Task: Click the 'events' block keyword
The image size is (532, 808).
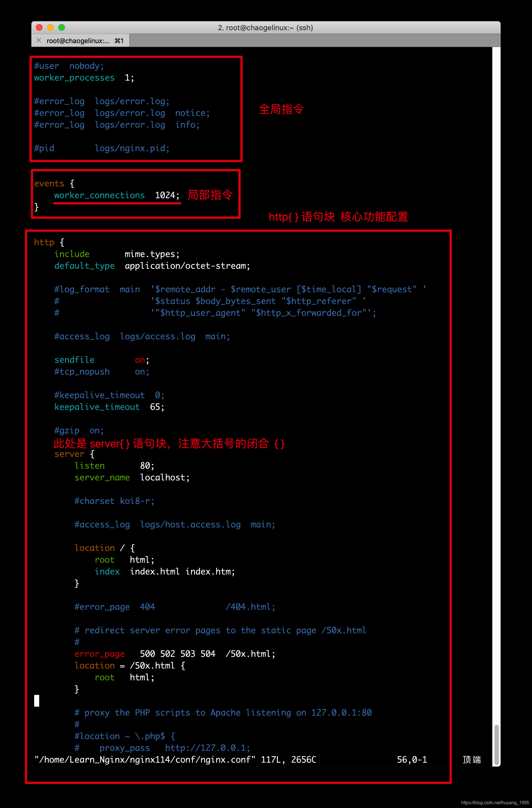Action: [x=49, y=184]
